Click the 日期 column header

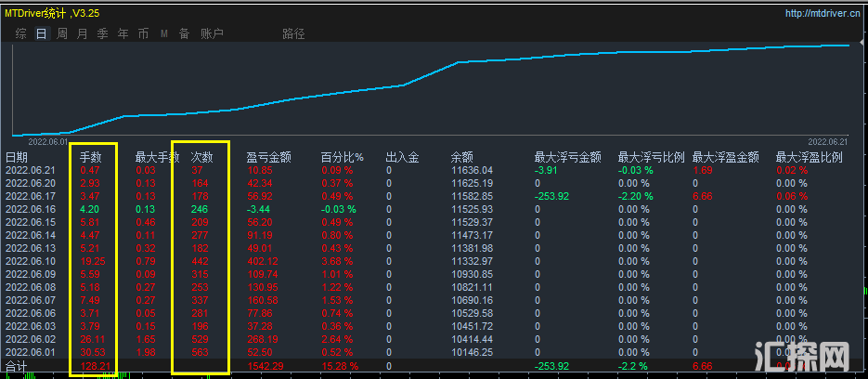pos(17,157)
